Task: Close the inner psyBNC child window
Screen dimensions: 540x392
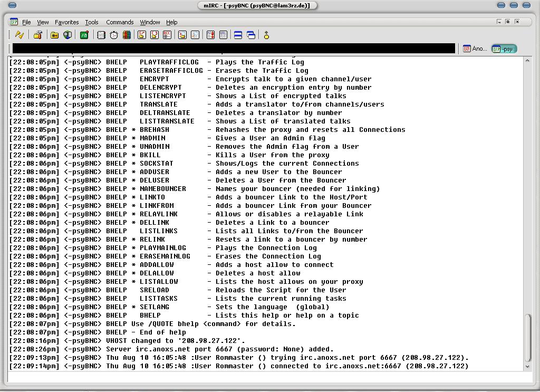Action: 517,21
